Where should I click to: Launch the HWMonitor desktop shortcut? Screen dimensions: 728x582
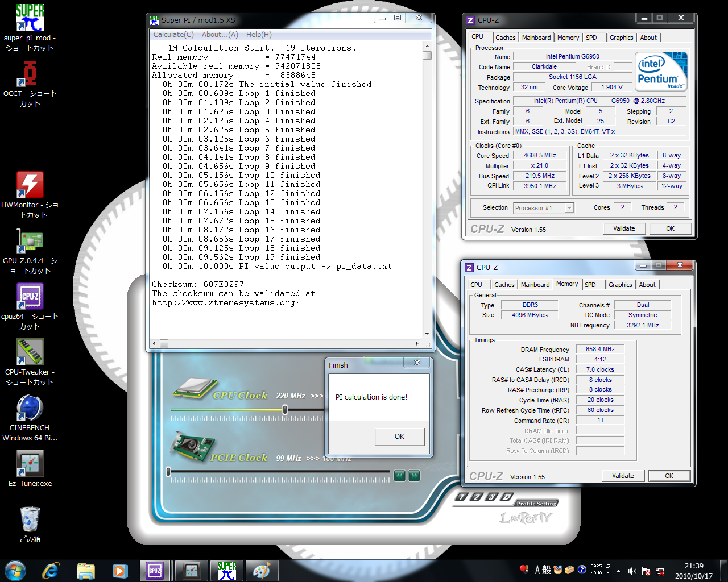coord(30,185)
